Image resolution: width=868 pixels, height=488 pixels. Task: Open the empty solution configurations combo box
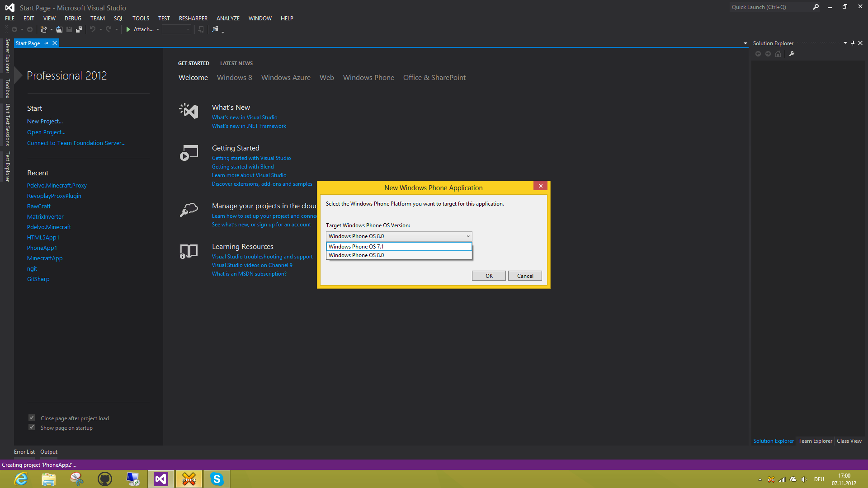176,29
